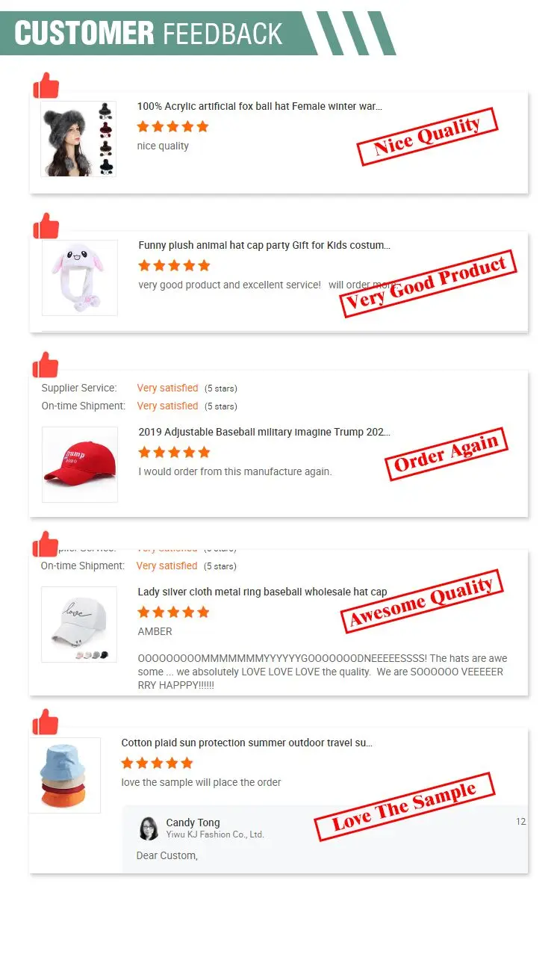Viewport: 560px width, 954px height.
Task: Click thumbs-up icon above cotton plaid hat review
Action: [x=46, y=722]
